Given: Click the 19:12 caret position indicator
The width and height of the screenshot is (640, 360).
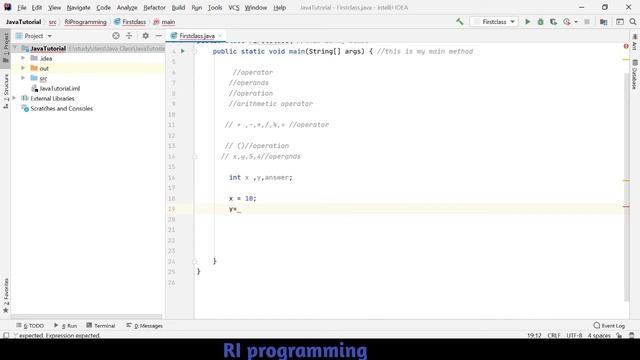Looking at the screenshot, I should tap(534, 336).
